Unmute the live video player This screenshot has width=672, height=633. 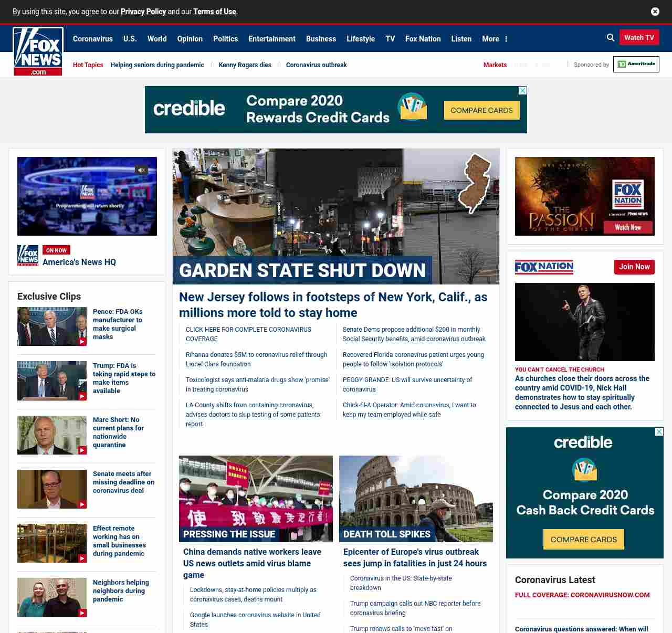(141, 170)
